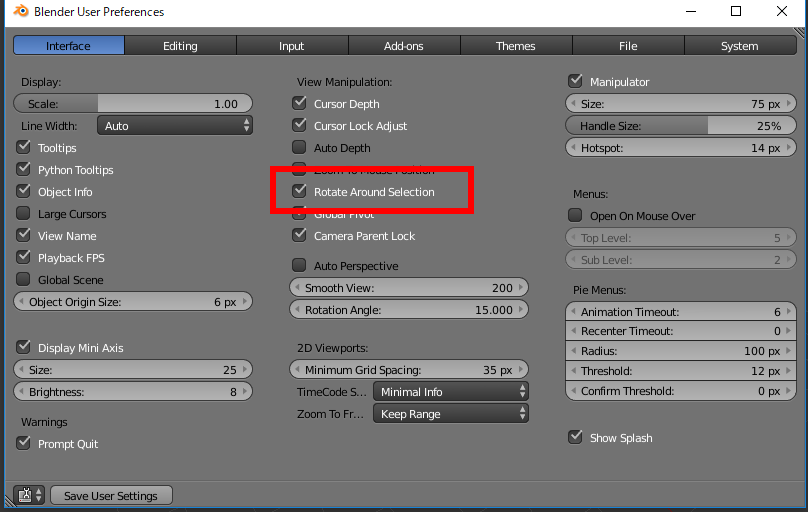Screen dimensions: 808x512
Task: Enable Open On Mouse Over checkbox
Action: 575,215
